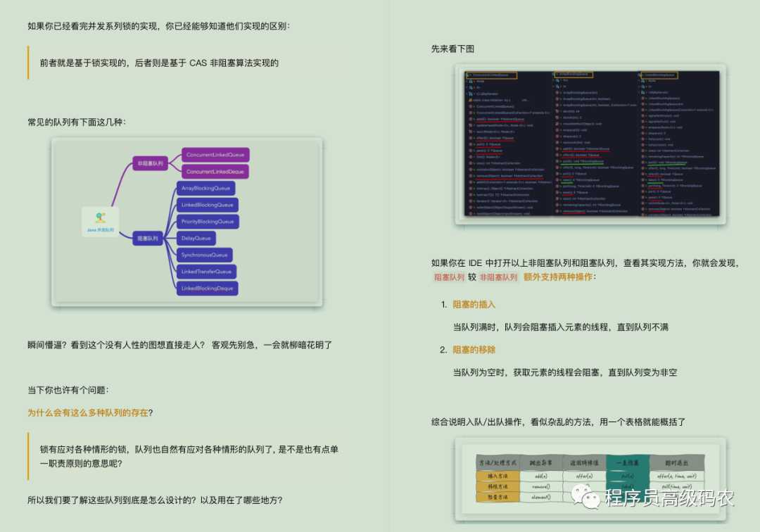Viewport: 760px width, 532px height.
Task: Click table header cell 抛出异常
Action: pos(541,463)
